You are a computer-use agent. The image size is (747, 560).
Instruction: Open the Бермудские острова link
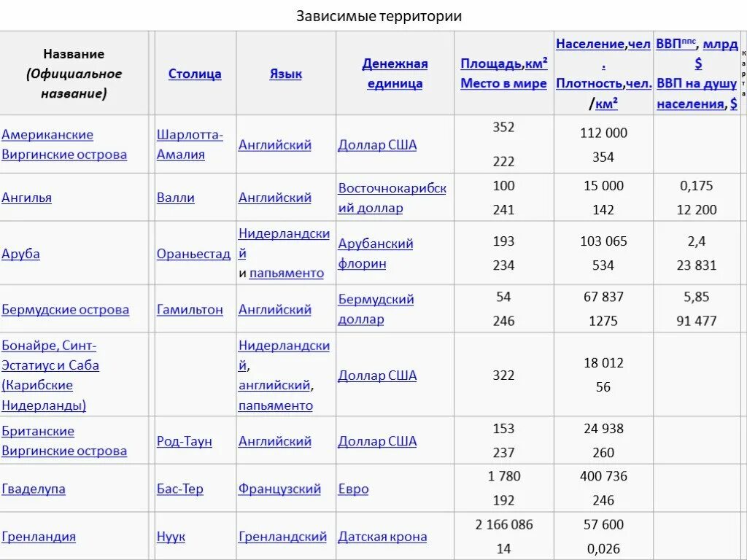[65, 309]
